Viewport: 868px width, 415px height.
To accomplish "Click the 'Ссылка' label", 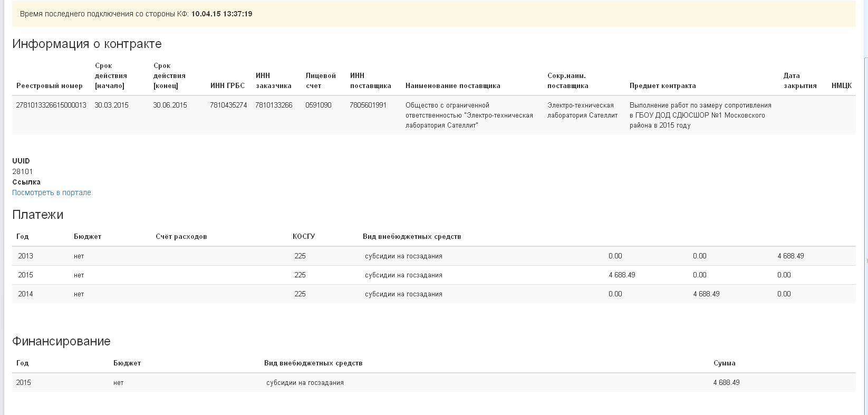I will [x=26, y=182].
